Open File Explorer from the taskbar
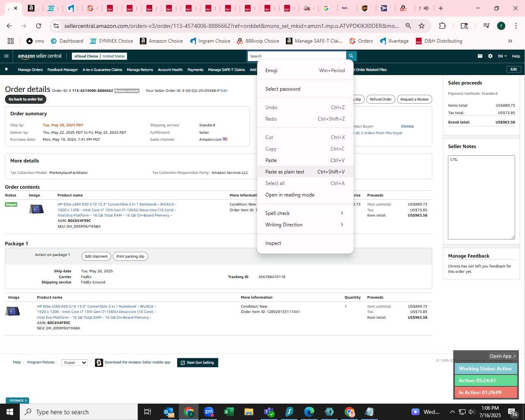The image size is (525, 420). (249, 412)
